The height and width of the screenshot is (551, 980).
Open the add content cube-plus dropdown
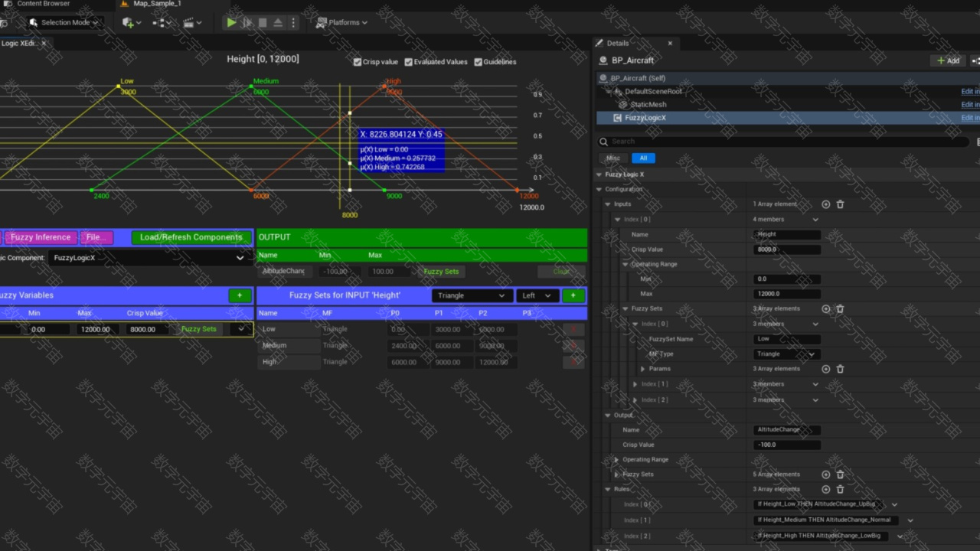point(130,23)
